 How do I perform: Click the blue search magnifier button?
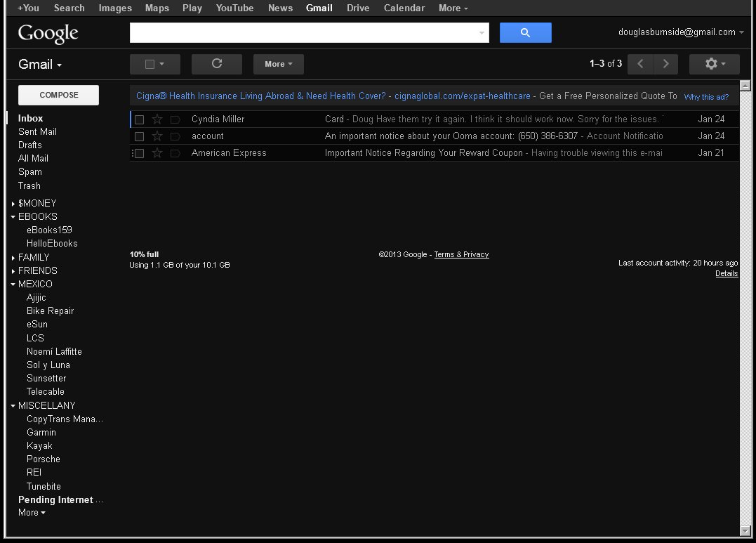click(525, 33)
